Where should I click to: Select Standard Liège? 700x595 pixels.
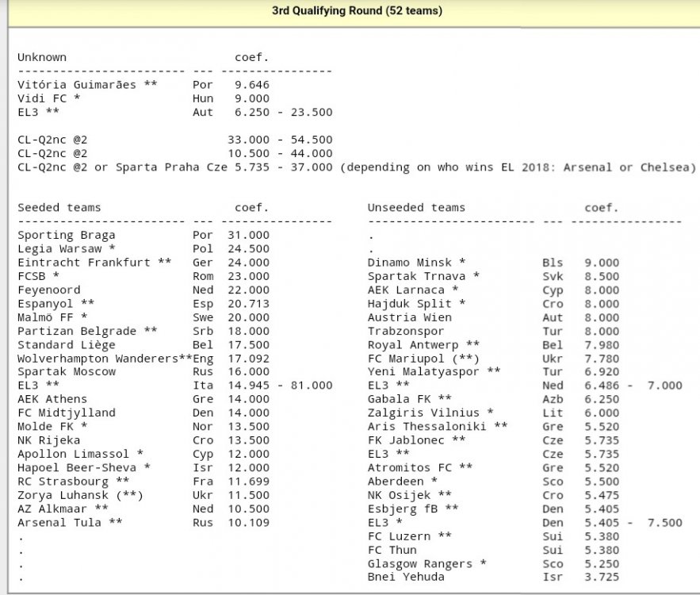tap(66, 345)
